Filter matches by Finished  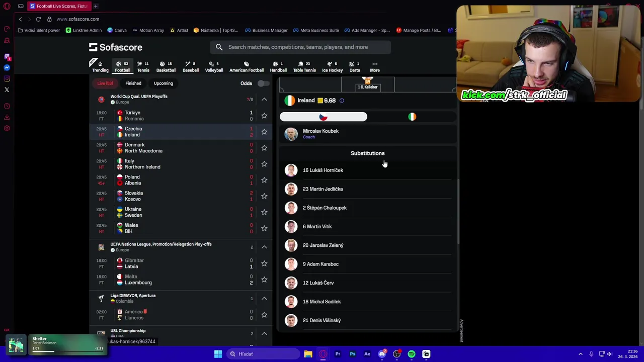[x=133, y=83]
